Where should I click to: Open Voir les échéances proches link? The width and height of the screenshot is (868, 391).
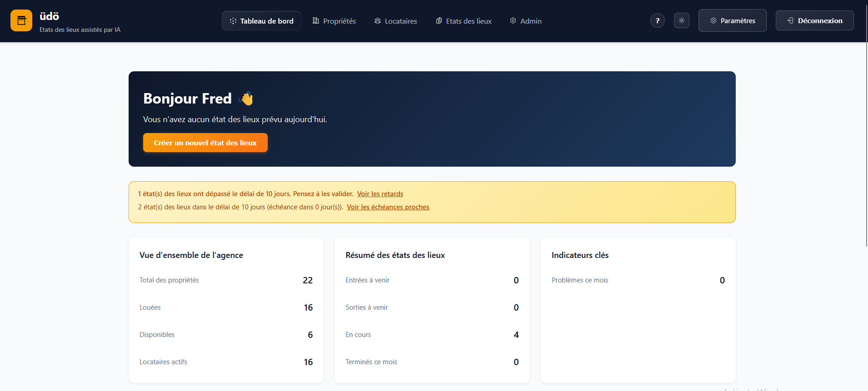(x=388, y=207)
